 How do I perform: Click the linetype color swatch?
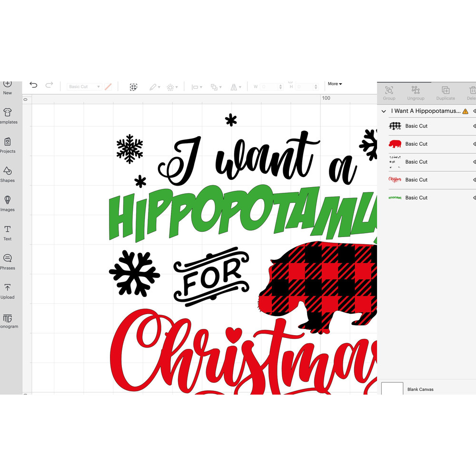tap(108, 86)
